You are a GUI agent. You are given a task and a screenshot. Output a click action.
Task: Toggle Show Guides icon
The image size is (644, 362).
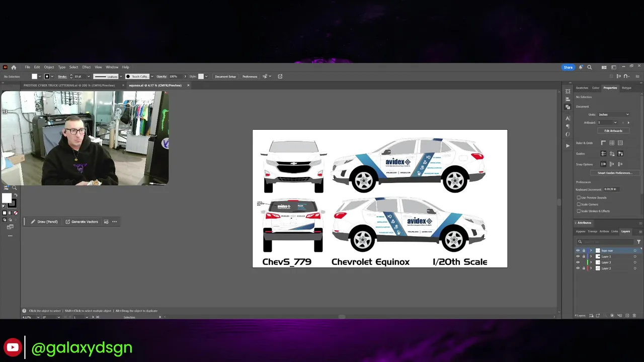pos(603,153)
